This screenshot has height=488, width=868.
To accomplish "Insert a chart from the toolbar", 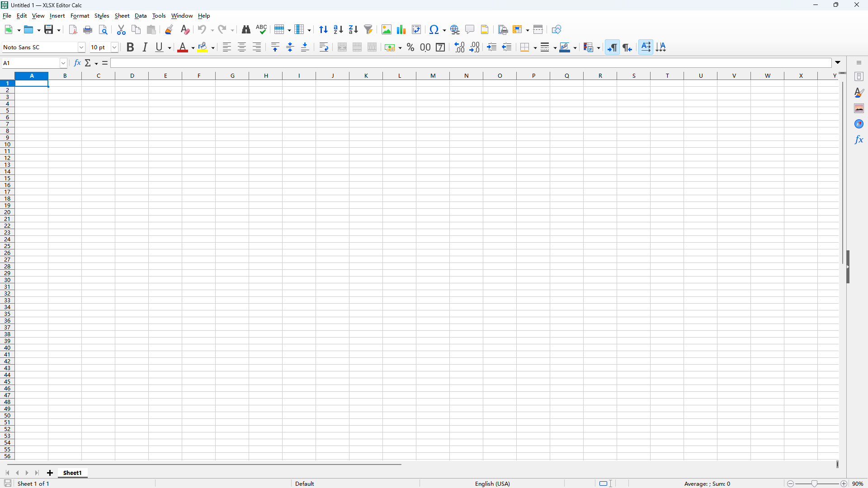I will click(401, 30).
